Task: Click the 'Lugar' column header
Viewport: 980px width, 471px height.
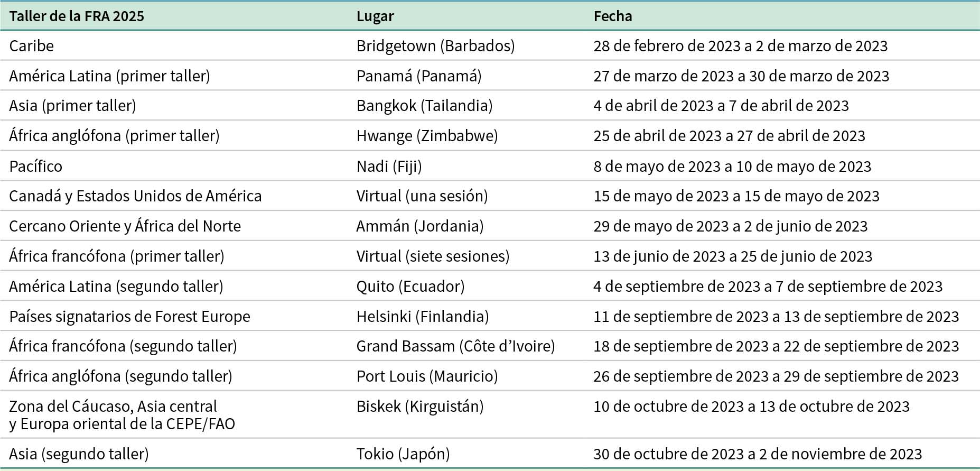Action: (x=375, y=16)
